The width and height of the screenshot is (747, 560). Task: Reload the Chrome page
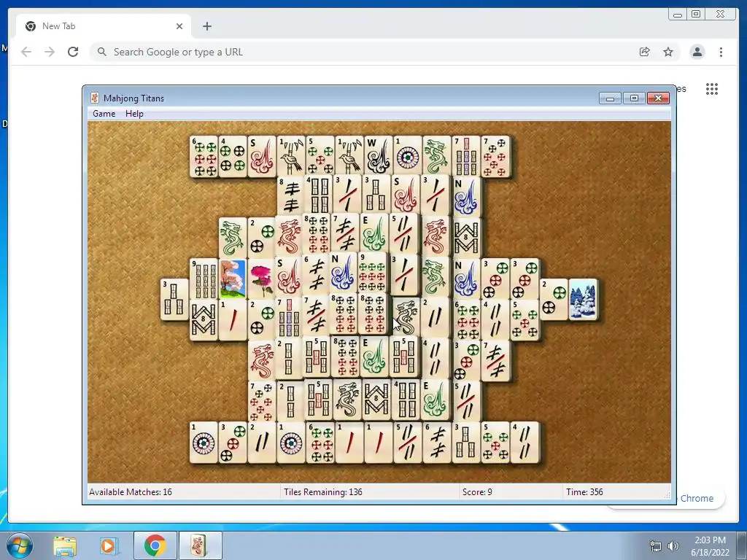pos(73,52)
